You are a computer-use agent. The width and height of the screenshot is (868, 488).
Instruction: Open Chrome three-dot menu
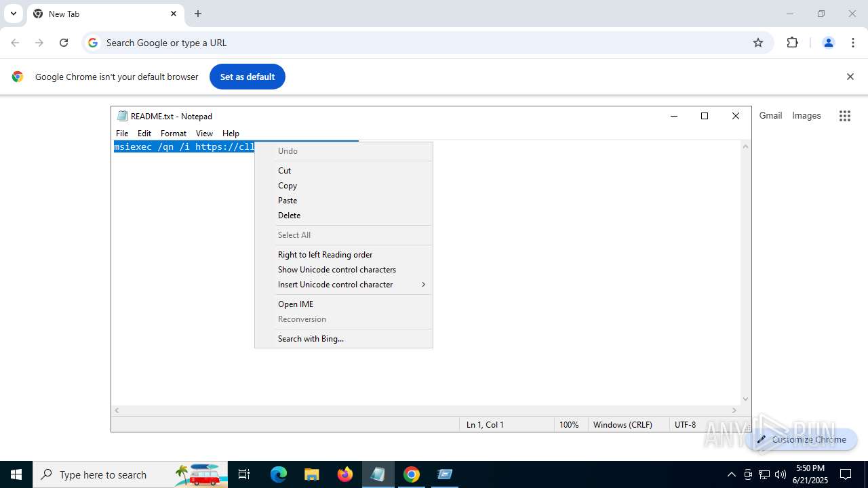(853, 43)
